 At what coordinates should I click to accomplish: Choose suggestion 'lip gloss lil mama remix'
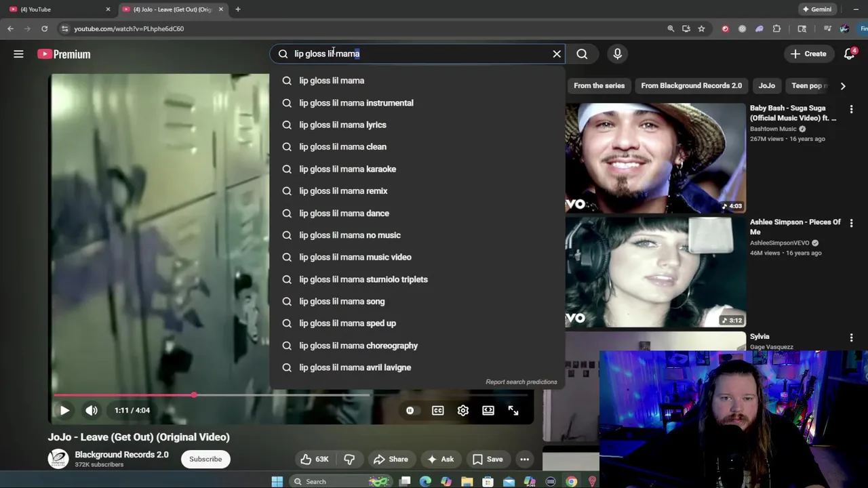tap(417, 191)
